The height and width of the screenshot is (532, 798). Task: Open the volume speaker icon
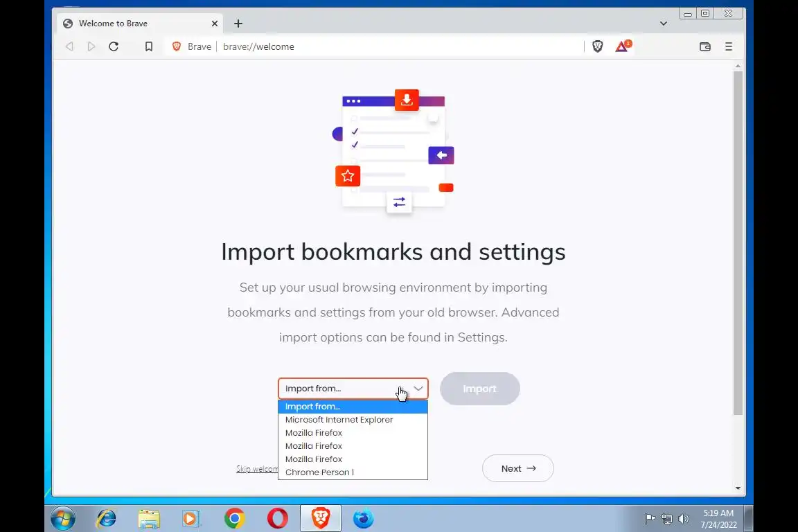pyautogui.click(x=684, y=519)
